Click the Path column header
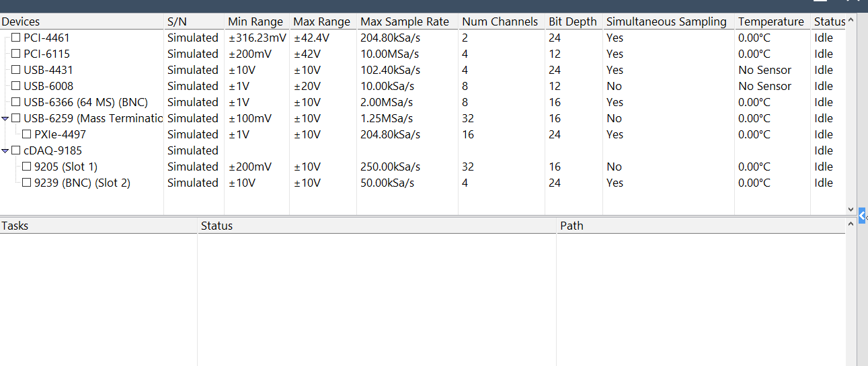Screen dimensions: 868x366 point(571,226)
